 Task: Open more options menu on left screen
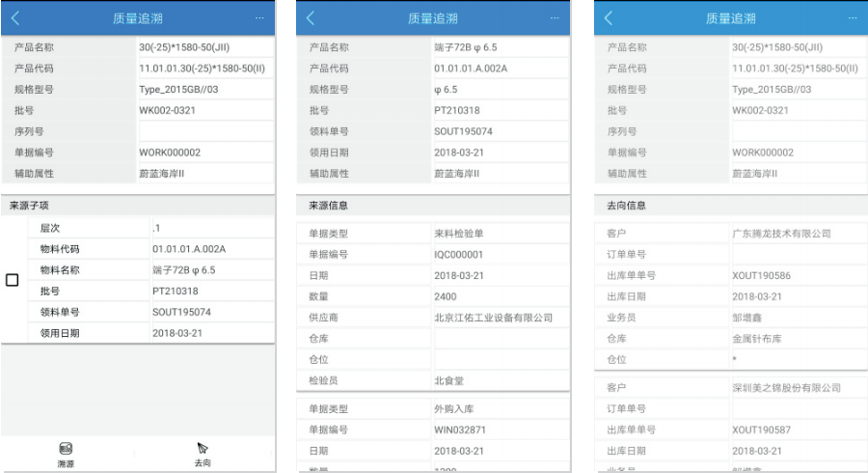click(259, 17)
